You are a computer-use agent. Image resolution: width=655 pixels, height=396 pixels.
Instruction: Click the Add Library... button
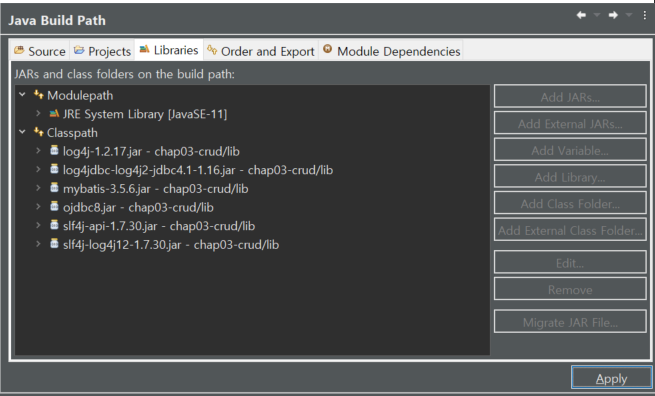click(570, 177)
